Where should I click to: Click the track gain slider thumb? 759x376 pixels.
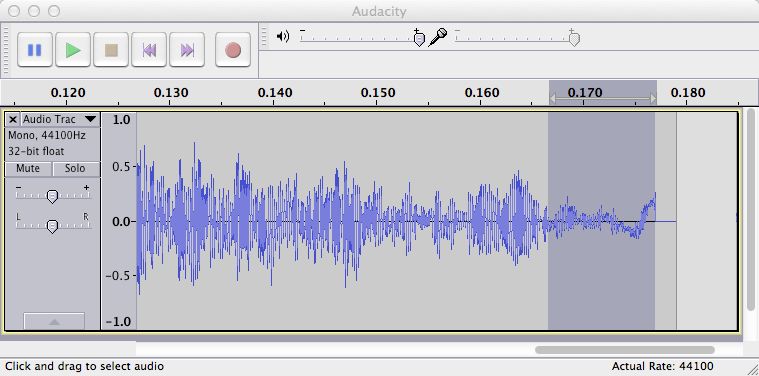tap(52, 196)
